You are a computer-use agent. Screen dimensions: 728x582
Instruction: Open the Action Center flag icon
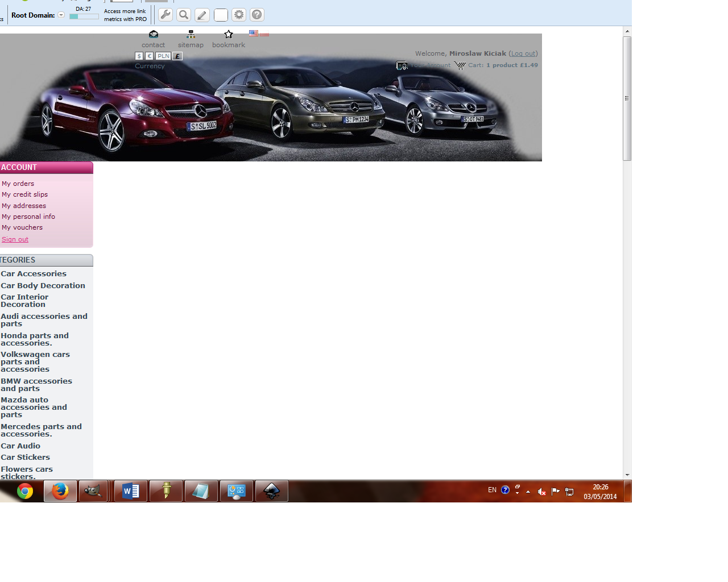[556, 492]
